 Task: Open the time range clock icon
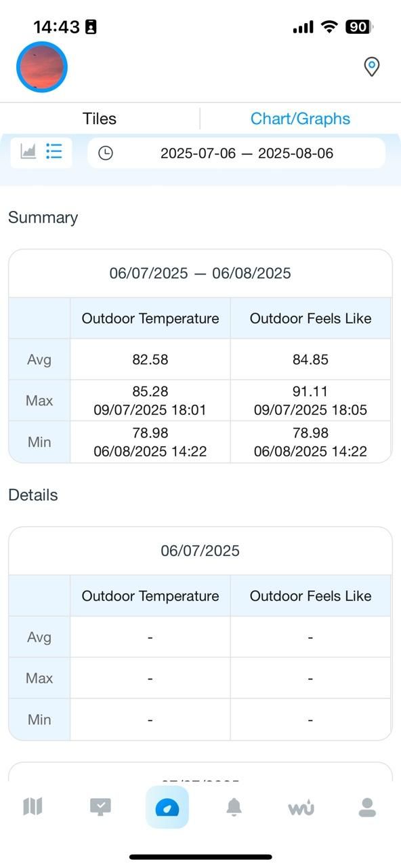pos(106,153)
